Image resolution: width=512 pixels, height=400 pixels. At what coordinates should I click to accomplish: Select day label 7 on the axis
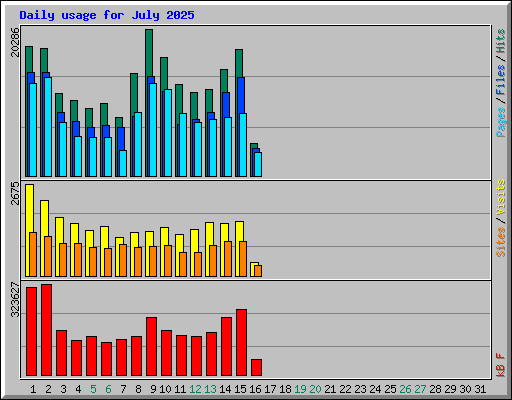coord(123,389)
